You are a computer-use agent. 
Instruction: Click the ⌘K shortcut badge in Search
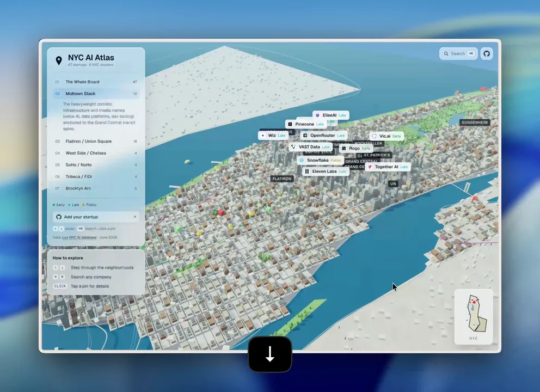pyautogui.click(x=471, y=54)
